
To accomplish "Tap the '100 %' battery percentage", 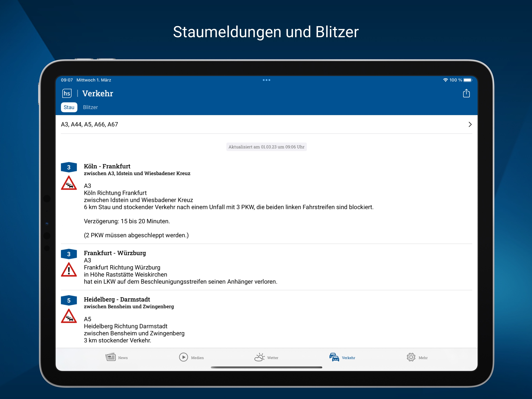I will 456,80.
